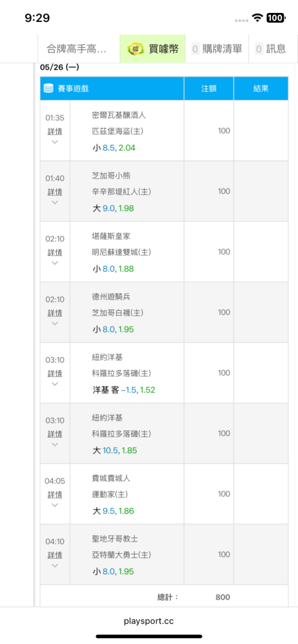This screenshot has width=298, height=644.
Task: Select the 買噱幣 tab
Action: click(x=153, y=49)
